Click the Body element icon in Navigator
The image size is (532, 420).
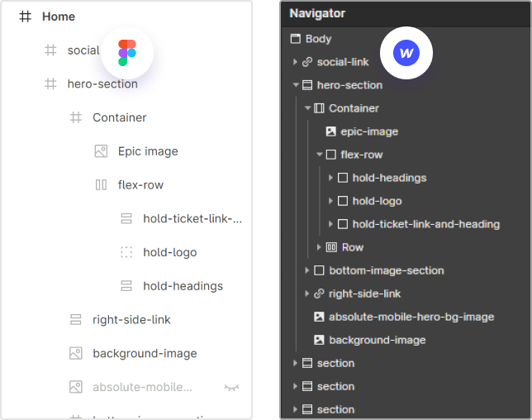[x=295, y=39]
